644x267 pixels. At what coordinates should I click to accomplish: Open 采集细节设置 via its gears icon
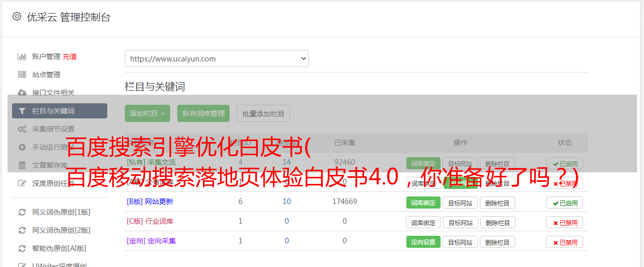click(22, 129)
